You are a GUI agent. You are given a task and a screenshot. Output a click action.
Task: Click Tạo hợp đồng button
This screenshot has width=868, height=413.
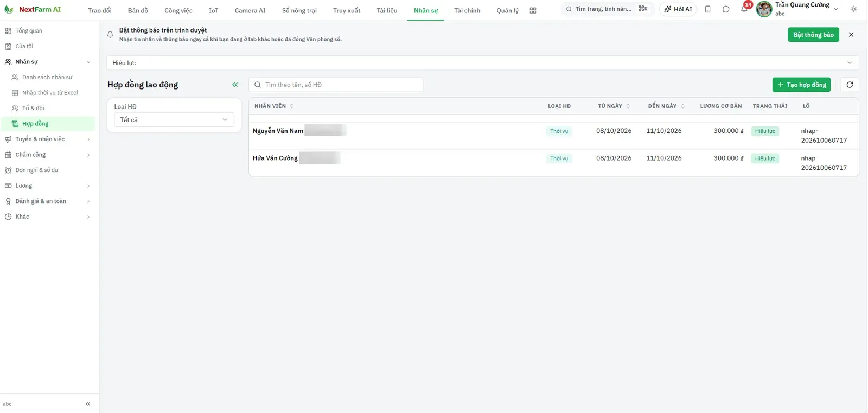click(x=801, y=85)
